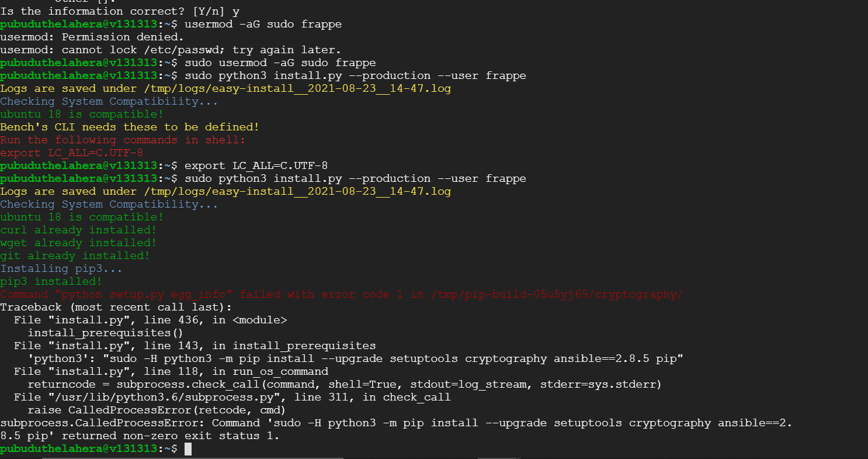
Task: Select the "Traceback (most recent call last)" header
Action: click(116, 307)
